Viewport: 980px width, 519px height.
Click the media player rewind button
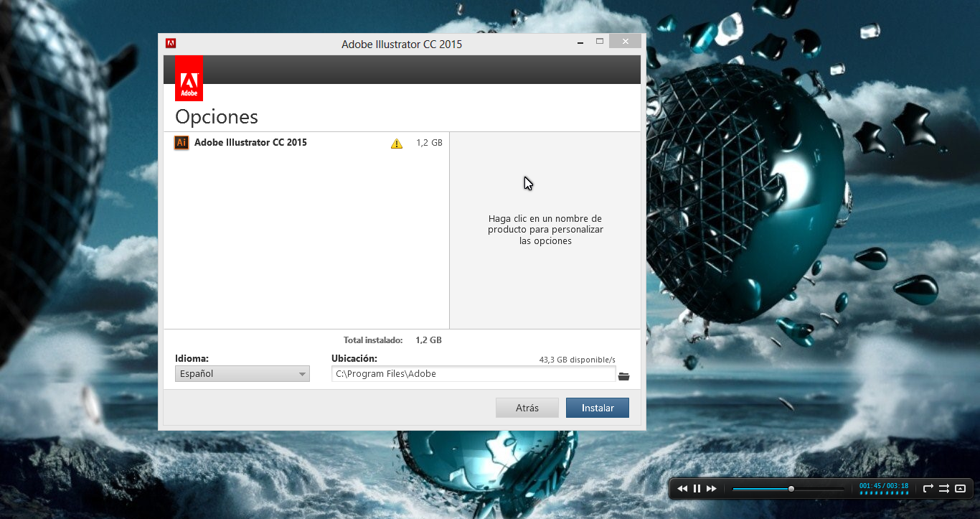point(682,489)
